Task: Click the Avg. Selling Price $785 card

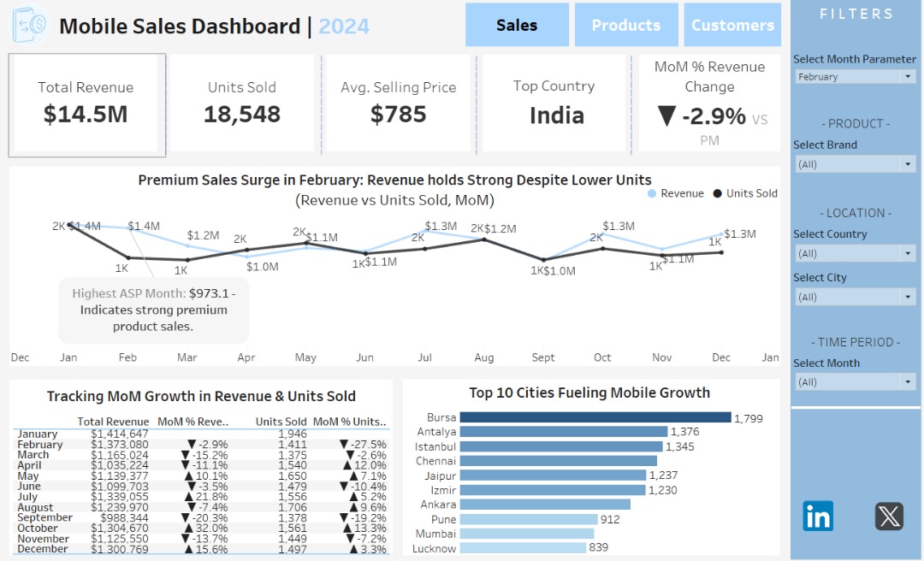Action: click(399, 103)
